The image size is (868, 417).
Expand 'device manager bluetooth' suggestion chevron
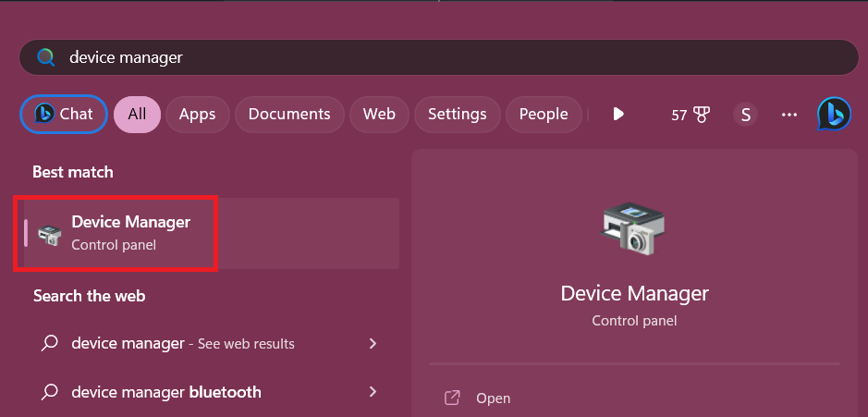373,391
